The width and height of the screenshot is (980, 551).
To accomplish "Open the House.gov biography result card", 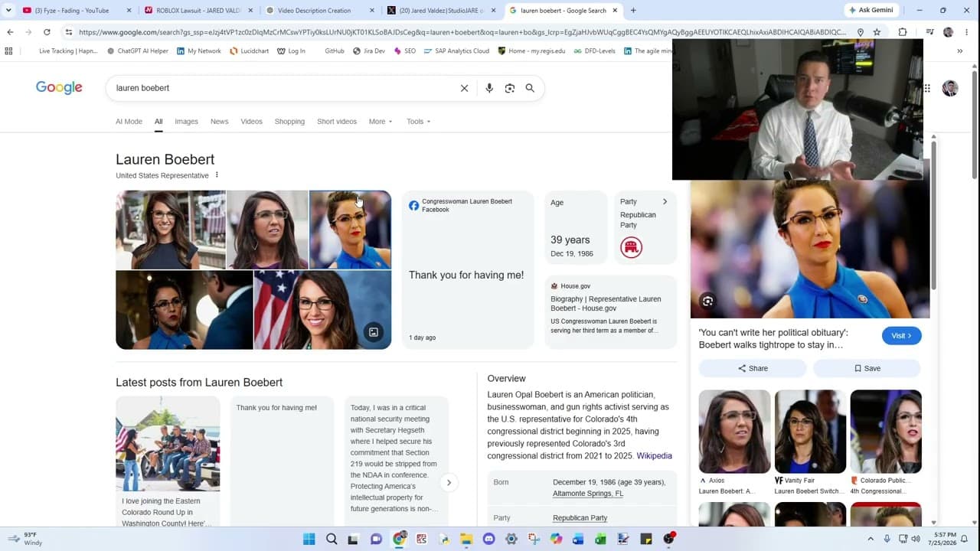I will (x=611, y=312).
